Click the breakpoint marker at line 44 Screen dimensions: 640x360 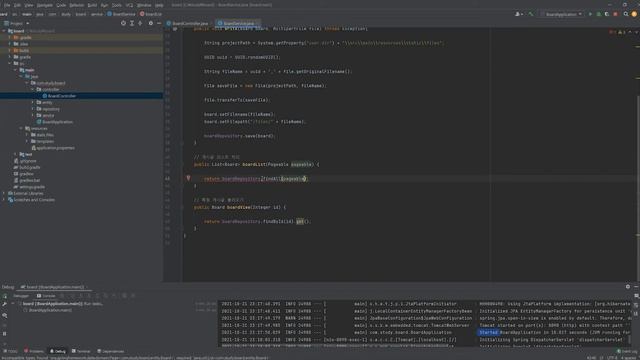click(x=188, y=178)
